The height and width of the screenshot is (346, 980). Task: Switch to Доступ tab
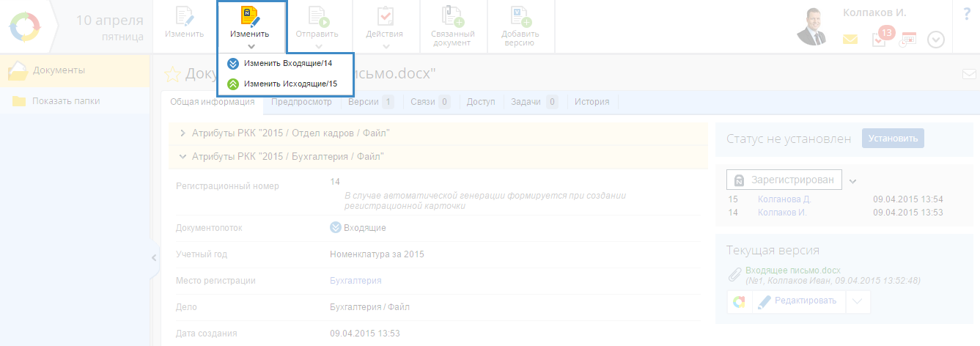pyautogui.click(x=481, y=102)
